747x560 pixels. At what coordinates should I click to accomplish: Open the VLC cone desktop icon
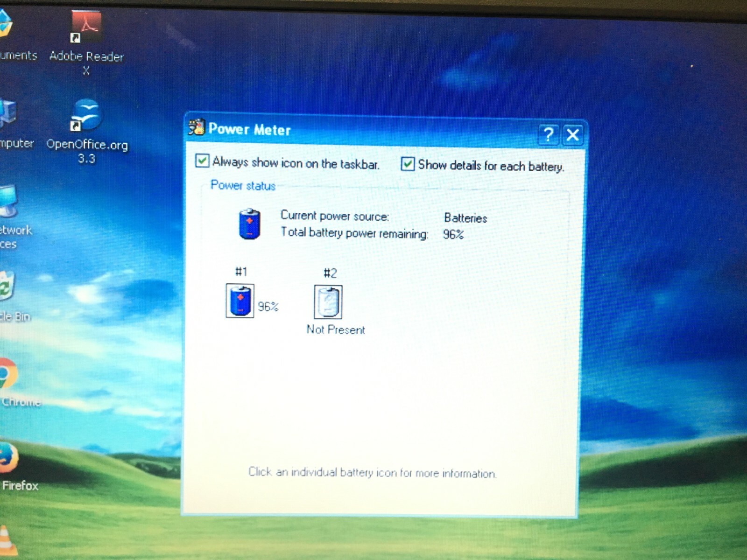click(7, 541)
